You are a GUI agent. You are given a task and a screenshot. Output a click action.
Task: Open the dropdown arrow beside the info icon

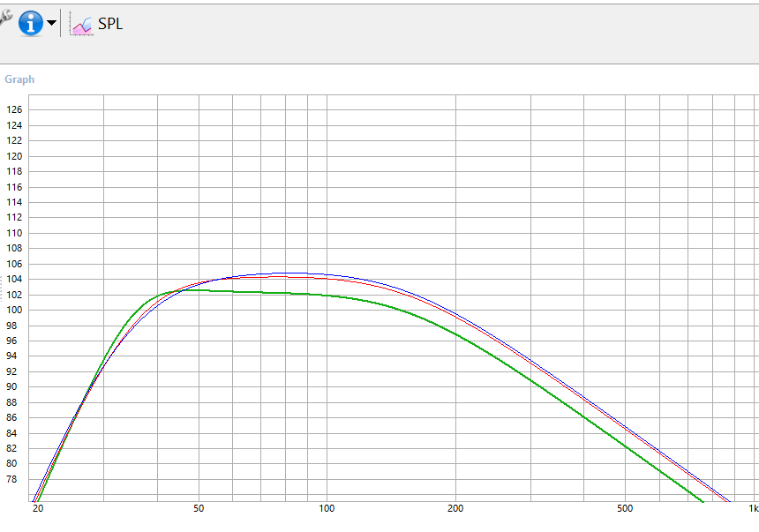[51, 23]
